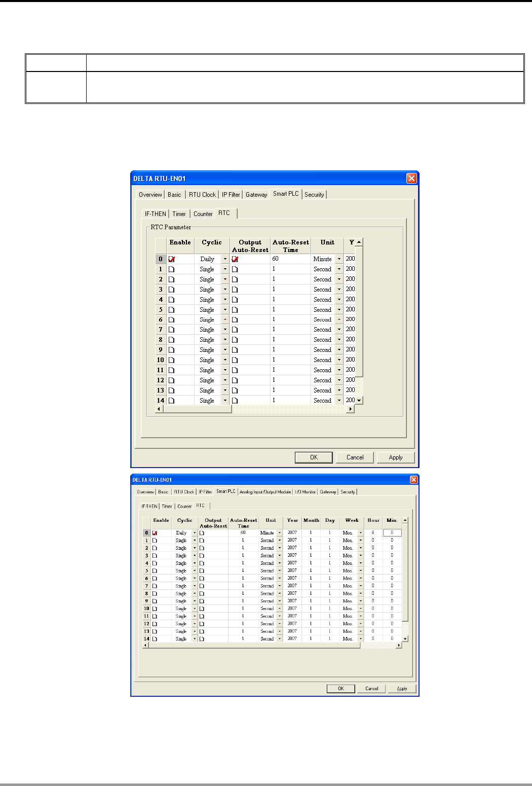Open row 6 Week dropdown in lower dialog
Image resolution: width=532 pixels, height=786 pixels.
[361, 579]
